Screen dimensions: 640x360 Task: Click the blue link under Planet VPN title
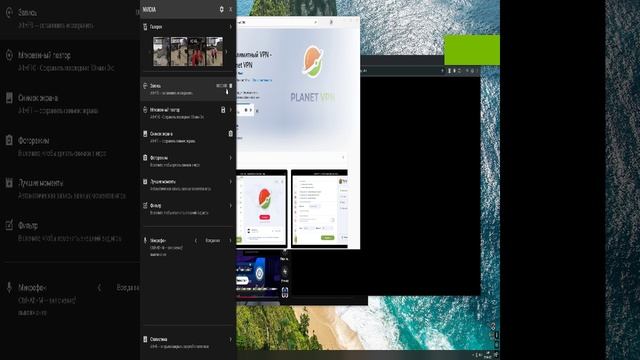pos(261,80)
